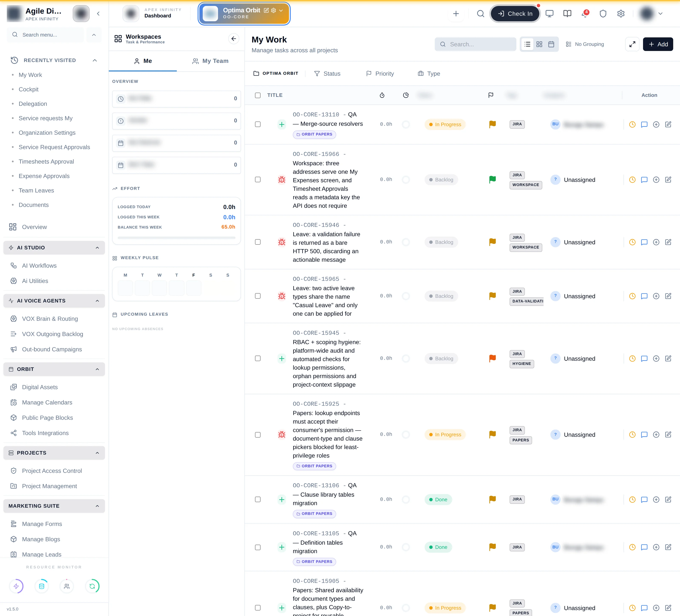Edit Optima Orbit project pencil icon
The image size is (680, 616).
[x=266, y=10]
